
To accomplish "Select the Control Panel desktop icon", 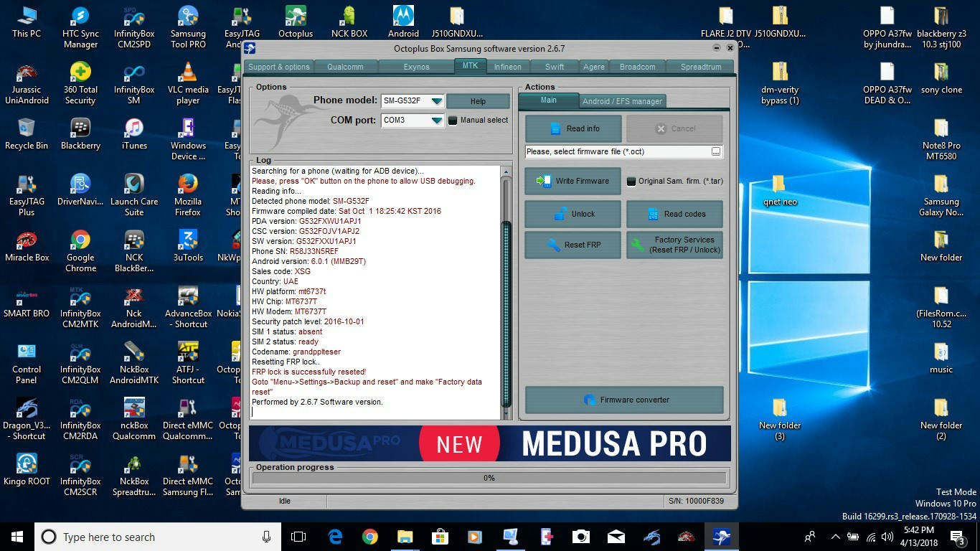I will pyautogui.click(x=27, y=364).
